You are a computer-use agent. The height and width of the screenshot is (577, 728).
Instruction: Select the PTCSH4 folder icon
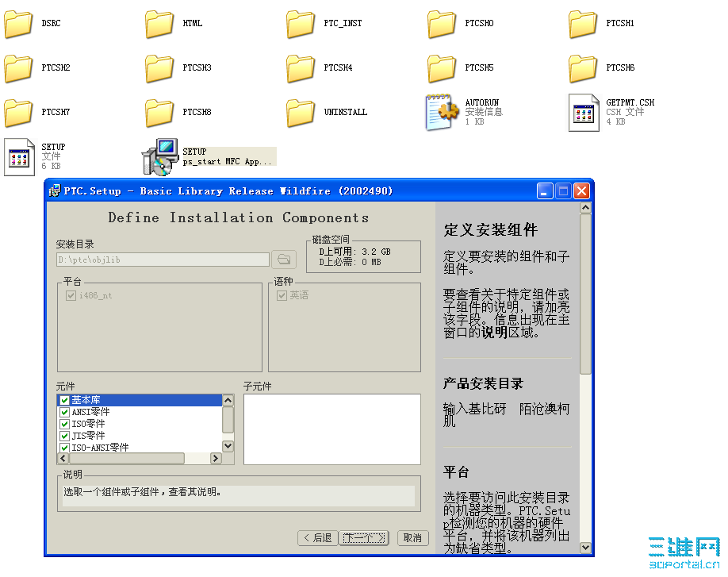pyautogui.click(x=301, y=68)
